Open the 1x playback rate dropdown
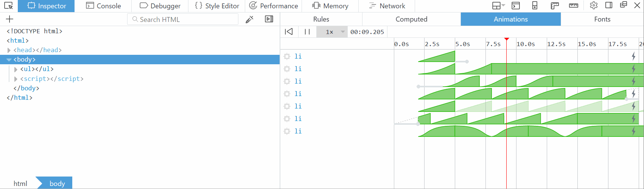 point(332,32)
